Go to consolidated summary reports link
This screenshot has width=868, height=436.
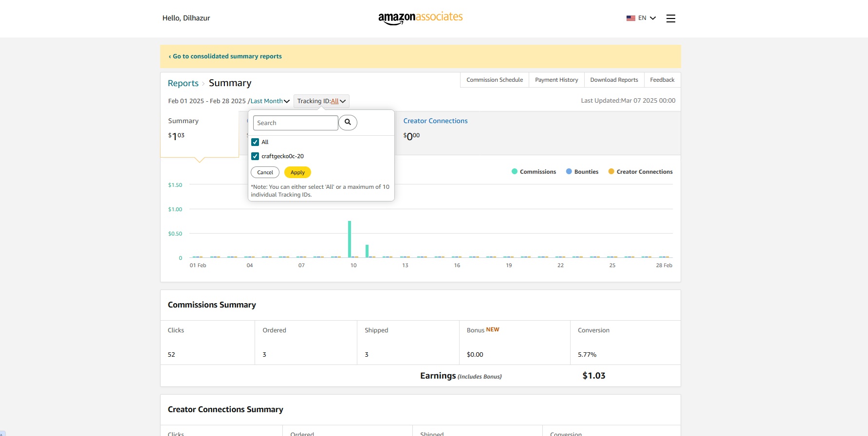(x=225, y=56)
